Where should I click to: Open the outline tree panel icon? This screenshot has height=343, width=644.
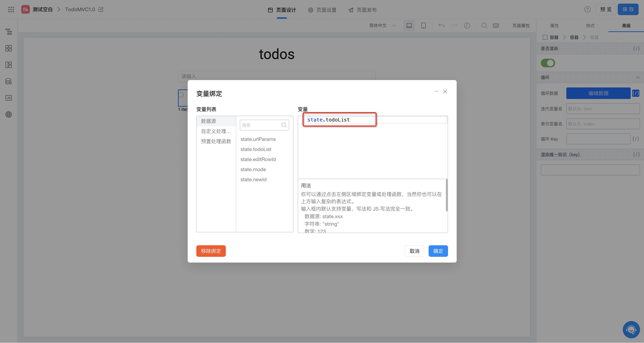8,32
